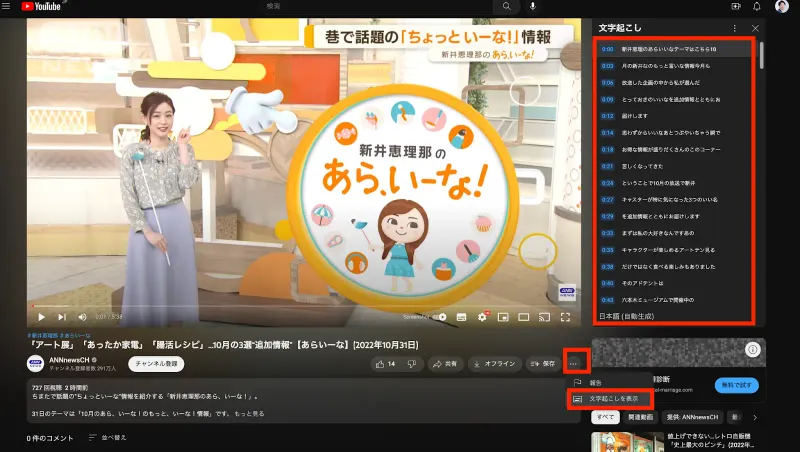Open the notifications bell
Screen dimensions: 800x452
(757, 6)
